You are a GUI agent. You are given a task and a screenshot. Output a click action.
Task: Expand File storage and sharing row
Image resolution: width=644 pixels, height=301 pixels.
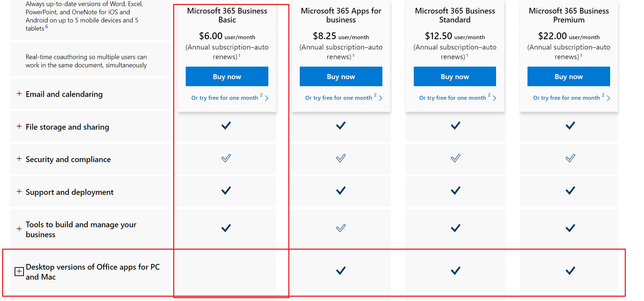coord(19,126)
